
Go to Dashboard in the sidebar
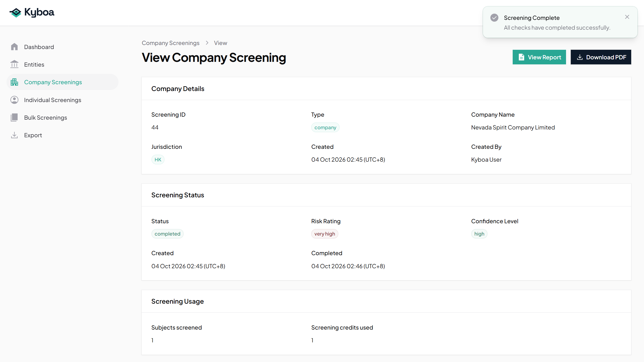pos(62,47)
